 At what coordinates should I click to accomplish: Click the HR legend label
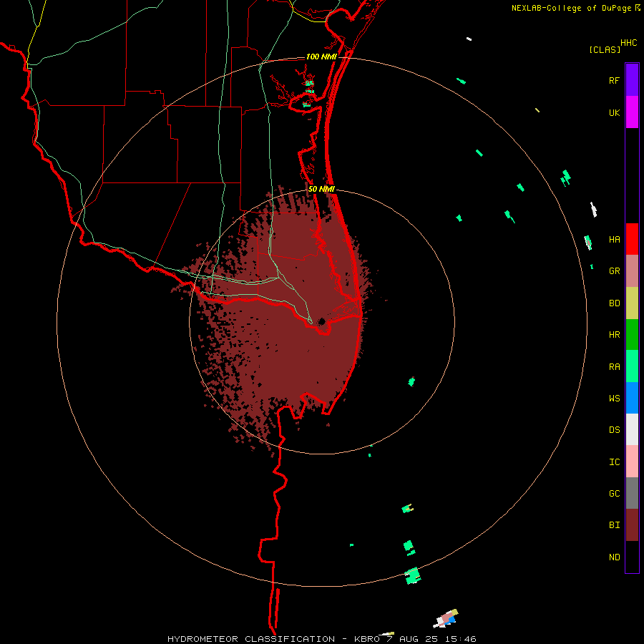pos(615,335)
